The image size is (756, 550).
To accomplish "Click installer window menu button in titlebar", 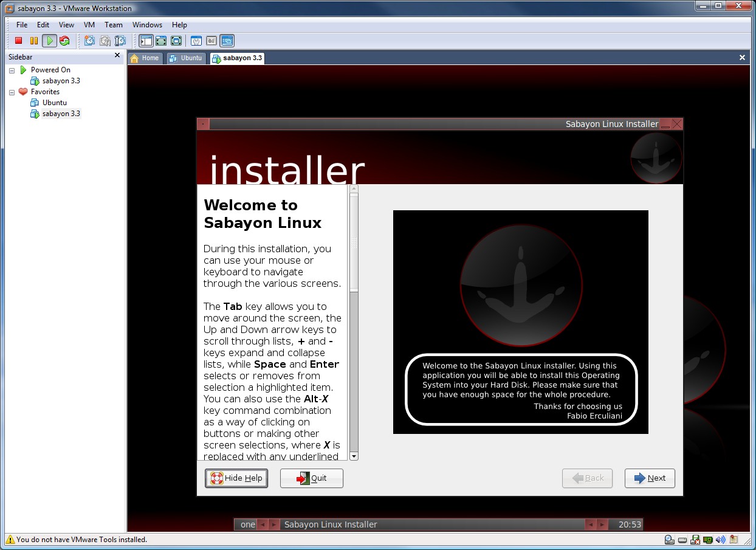I will [203, 124].
